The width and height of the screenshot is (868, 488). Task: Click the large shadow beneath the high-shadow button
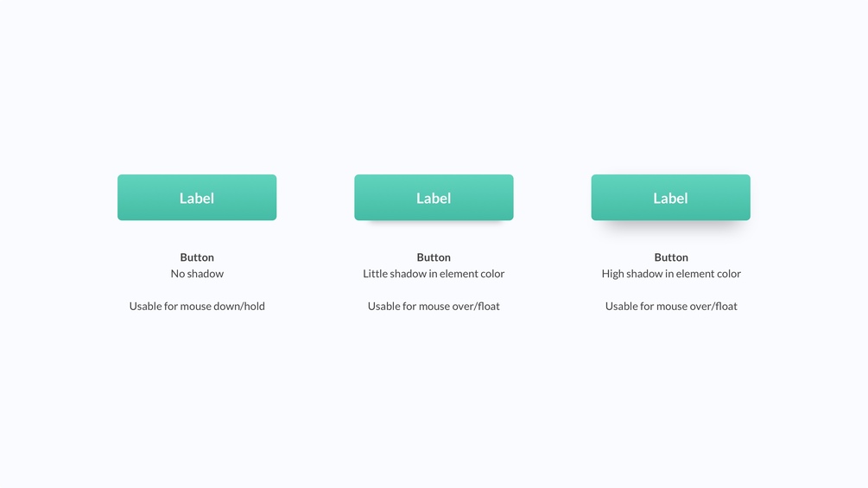(x=671, y=226)
